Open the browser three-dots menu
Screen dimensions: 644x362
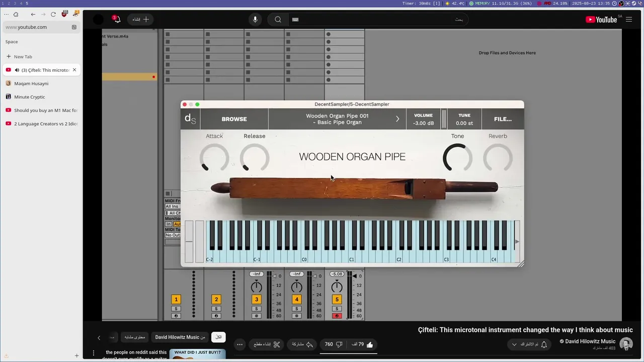click(x=6, y=14)
